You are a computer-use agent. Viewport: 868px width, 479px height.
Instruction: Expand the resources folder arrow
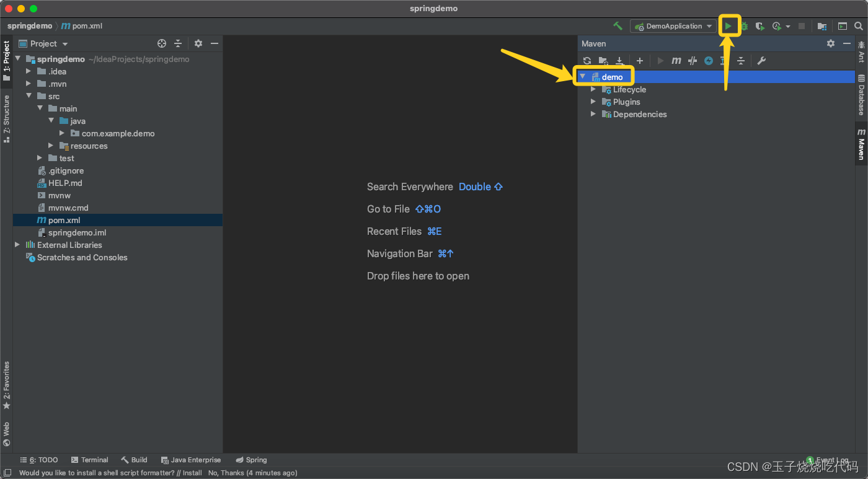tap(51, 146)
